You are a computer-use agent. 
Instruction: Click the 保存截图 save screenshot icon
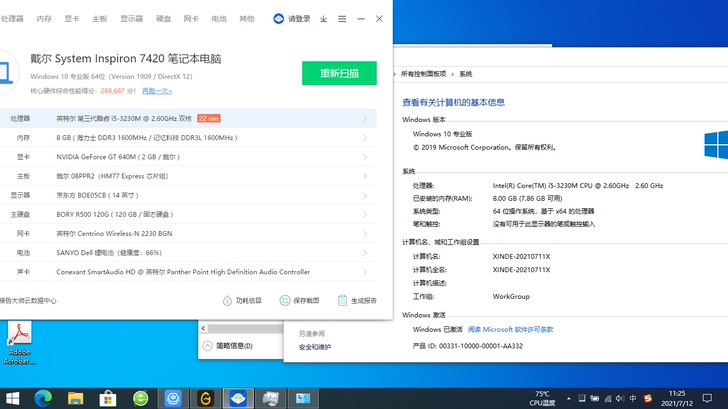[x=285, y=300]
